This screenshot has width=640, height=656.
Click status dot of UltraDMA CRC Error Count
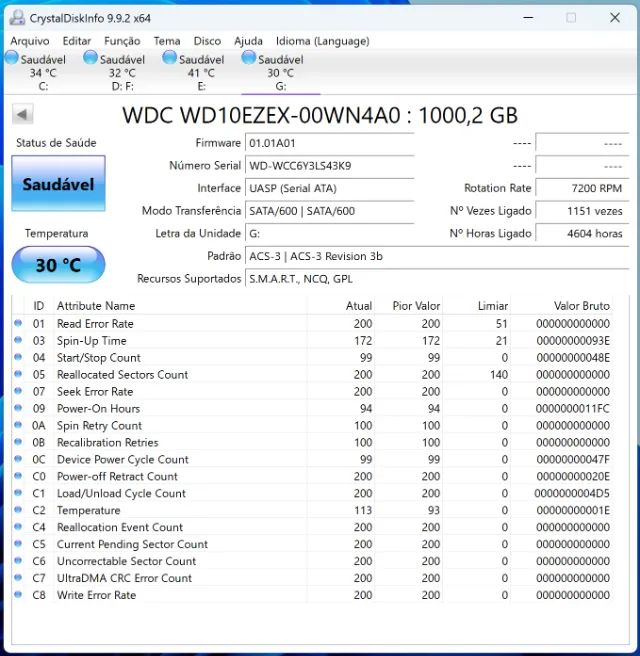[18, 577]
